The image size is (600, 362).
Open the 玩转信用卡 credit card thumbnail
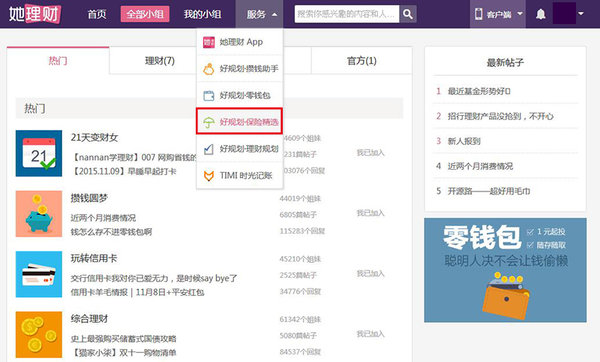pos(39,274)
